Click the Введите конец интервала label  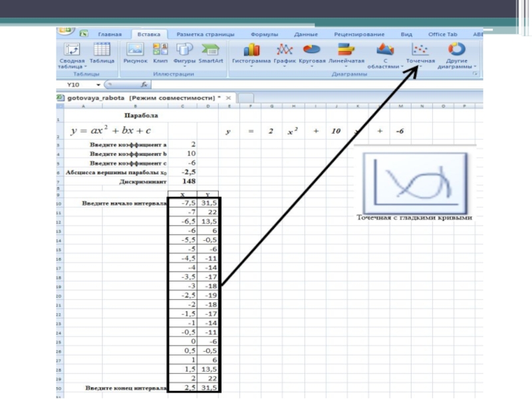tap(126, 388)
